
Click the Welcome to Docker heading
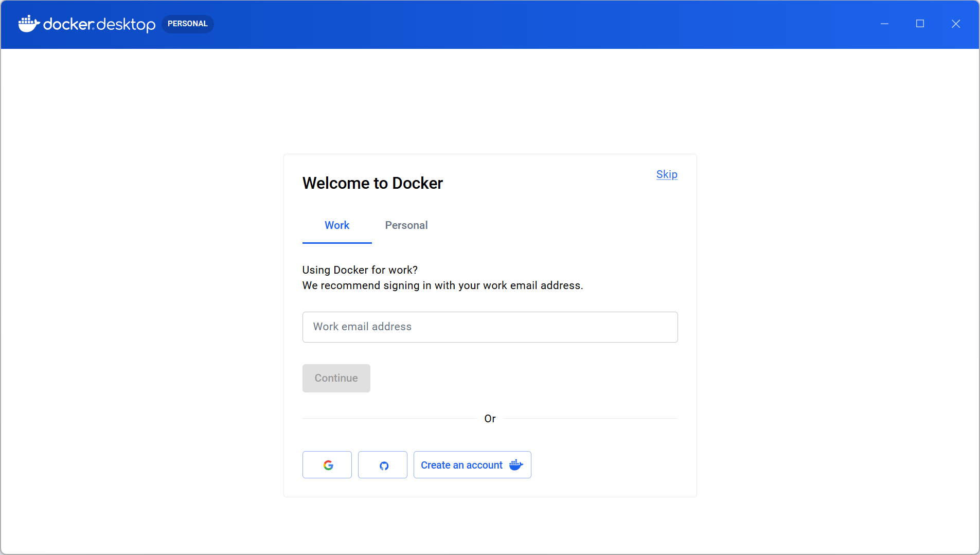pos(372,183)
